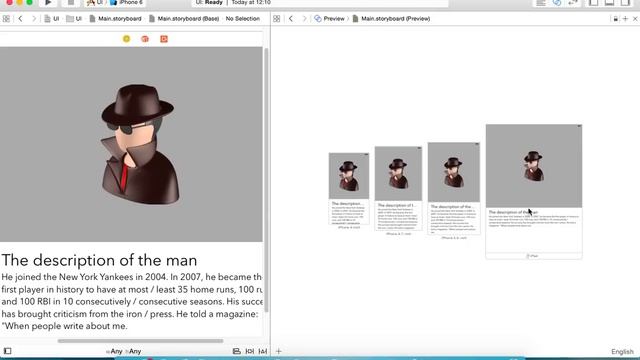Add a new assistant editor pane
640x360 pixels.
625,19
